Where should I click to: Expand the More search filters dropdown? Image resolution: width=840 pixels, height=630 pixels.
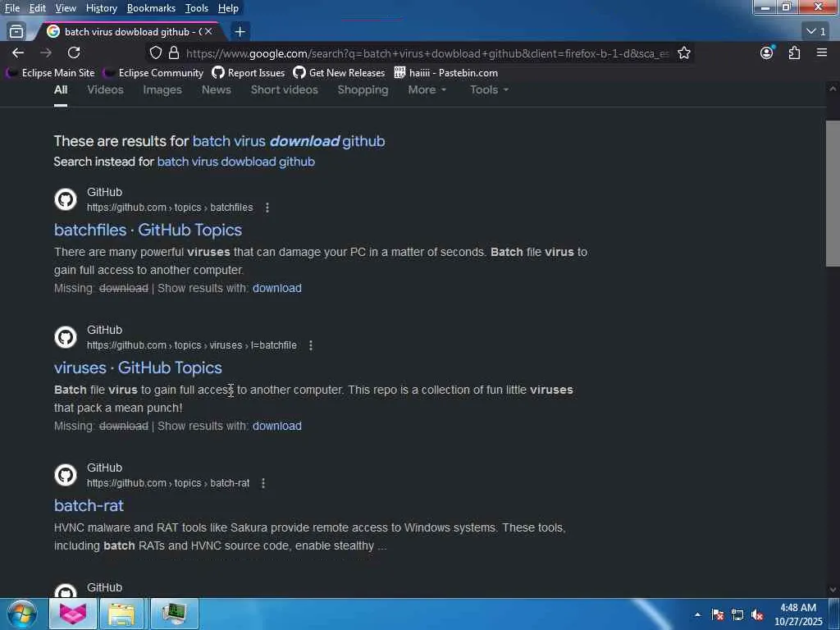coord(427,89)
